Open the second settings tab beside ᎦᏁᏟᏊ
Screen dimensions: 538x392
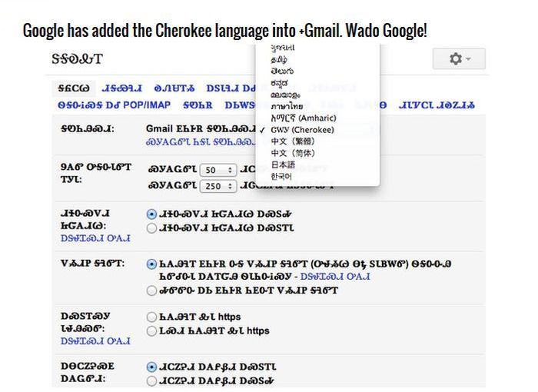121,88
